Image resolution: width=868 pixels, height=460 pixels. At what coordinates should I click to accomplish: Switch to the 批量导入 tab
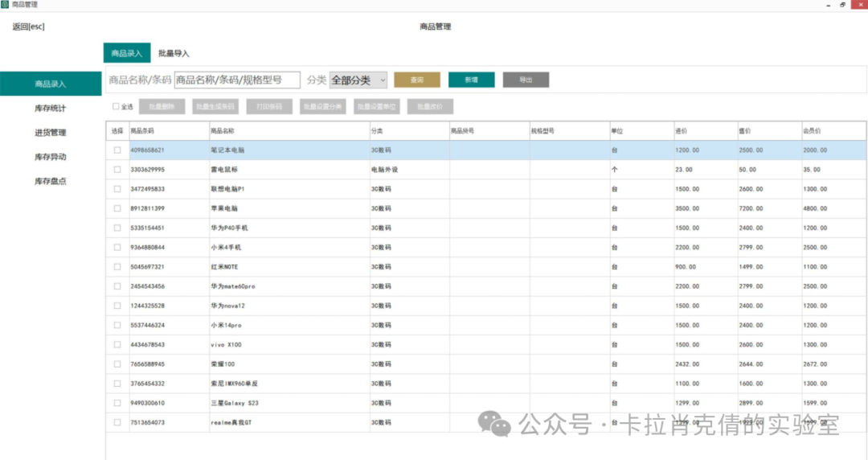click(174, 53)
